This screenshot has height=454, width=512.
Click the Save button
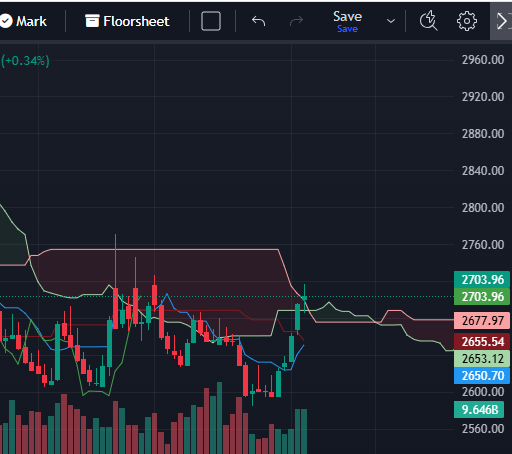coord(347,16)
